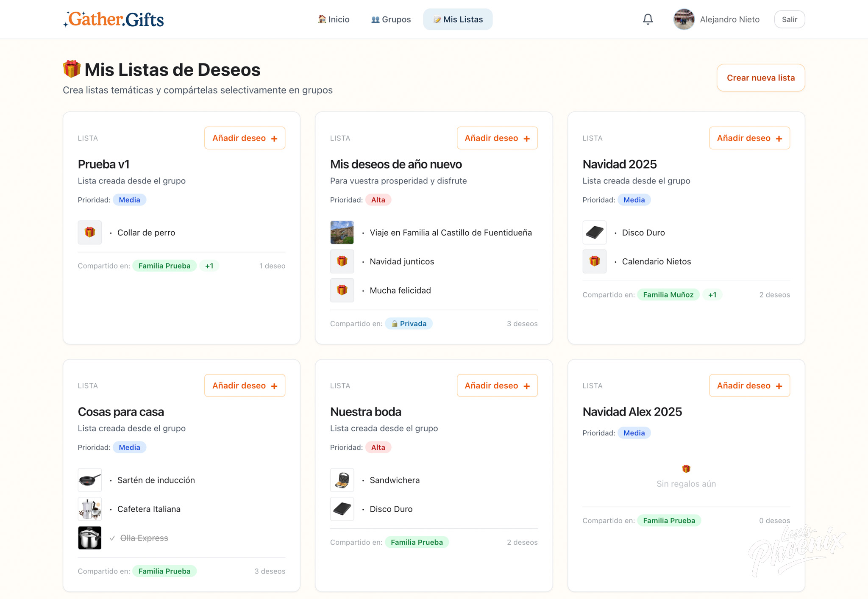Click the Sandwichera product image
Screen dimensions: 868x599
pyautogui.click(x=342, y=480)
